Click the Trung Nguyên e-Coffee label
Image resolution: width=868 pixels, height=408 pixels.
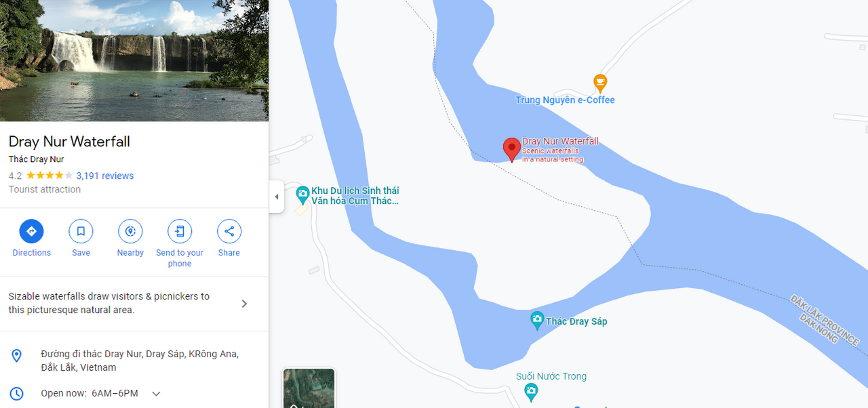565,100
